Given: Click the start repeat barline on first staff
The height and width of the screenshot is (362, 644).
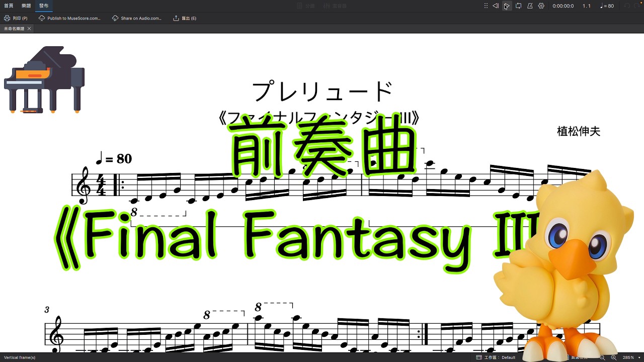Looking at the screenshot, I should [118, 186].
